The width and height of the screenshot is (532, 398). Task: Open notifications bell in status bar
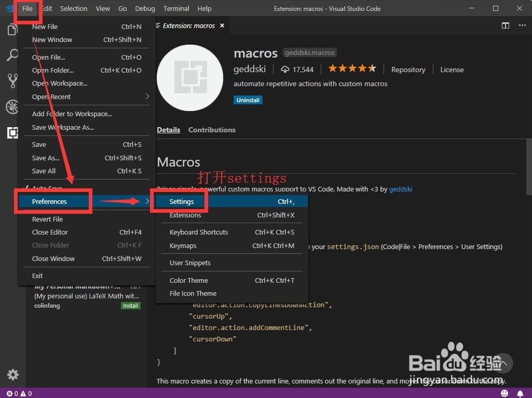pos(520,393)
